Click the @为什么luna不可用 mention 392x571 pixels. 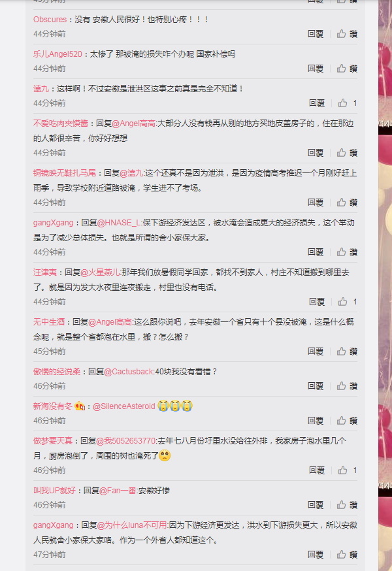(x=132, y=525)
